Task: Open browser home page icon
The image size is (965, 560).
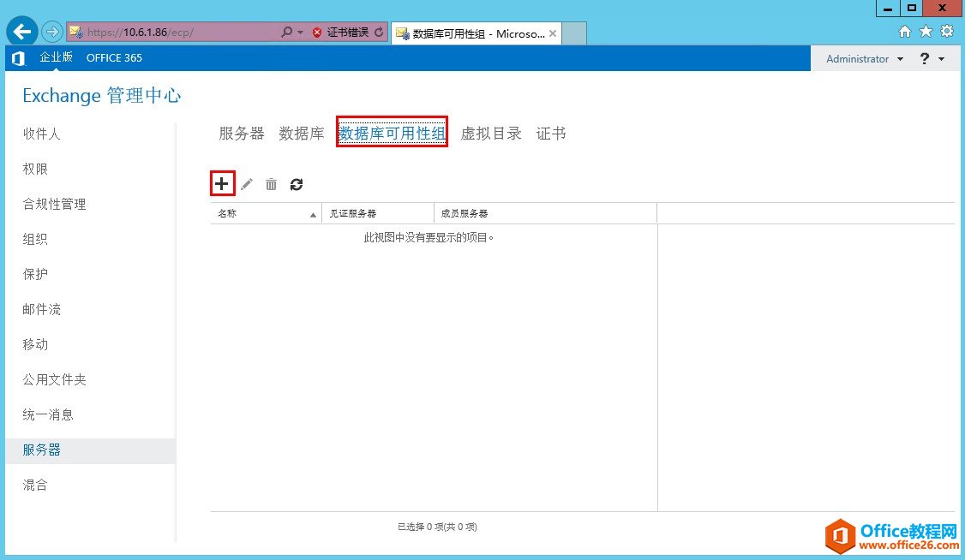Action: 905,32
